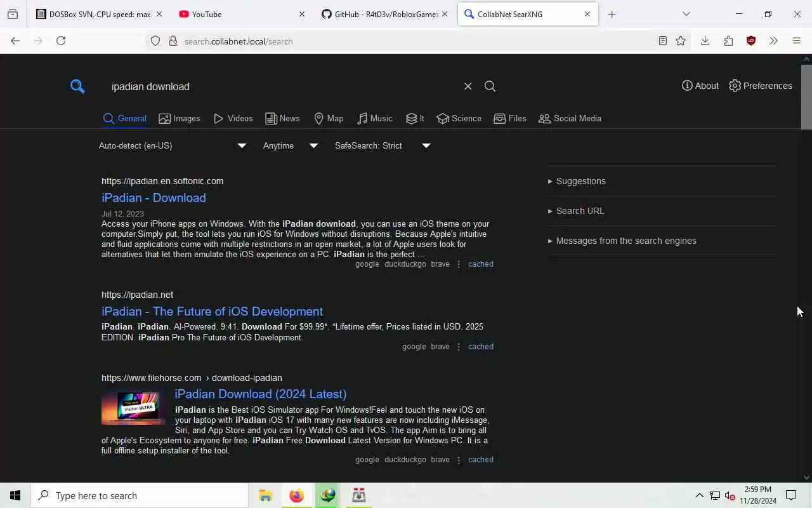The width and height of the screenshot is (812, 508).
Task: Open Preferences
Action: point(761,86)
